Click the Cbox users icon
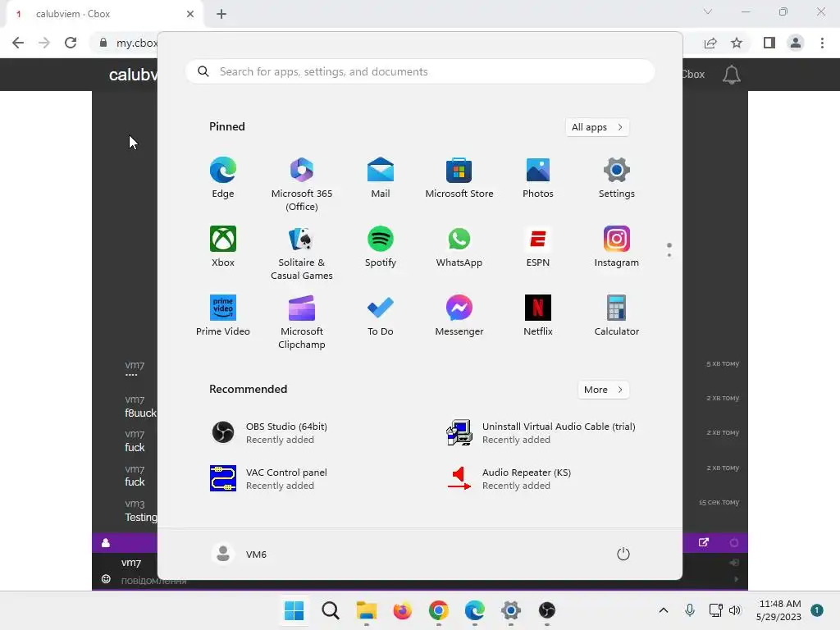Screen dimensions: 840x630 (106, 543)
